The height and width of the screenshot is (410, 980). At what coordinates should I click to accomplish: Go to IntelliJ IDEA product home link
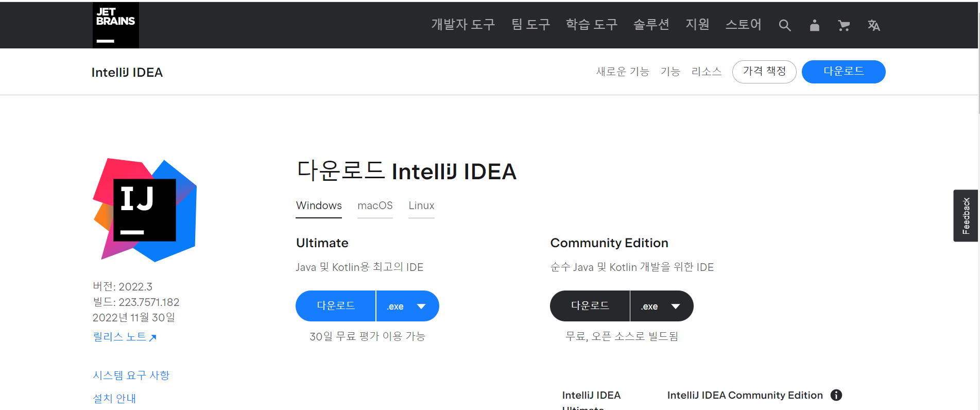pos(127,73)
